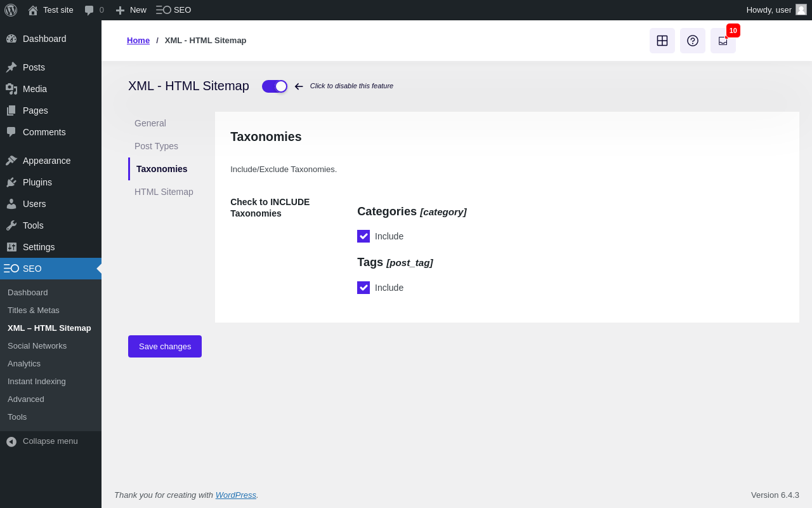Viewport: 812px width, 508px height.
Task: Click Save changes button
Action: [165, 347]
